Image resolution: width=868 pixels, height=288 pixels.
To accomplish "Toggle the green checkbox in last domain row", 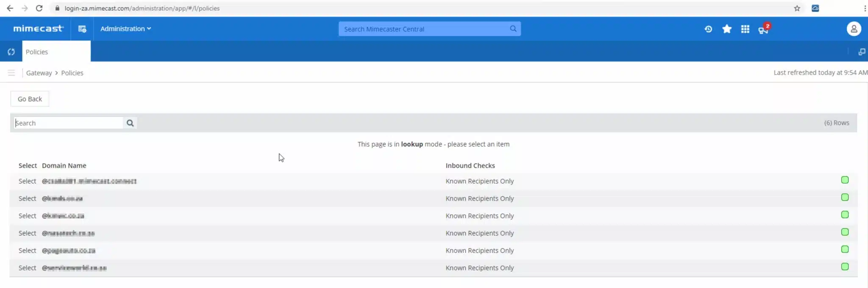I will (x=845, y=267).
